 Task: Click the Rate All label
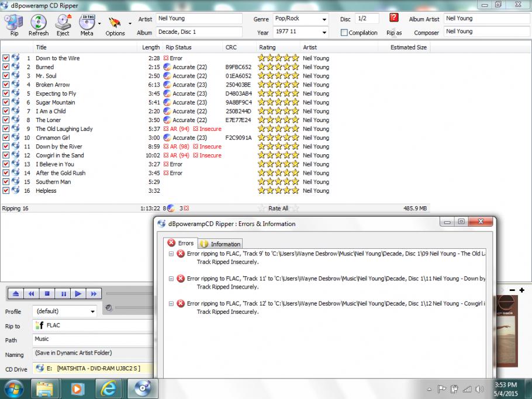pyautogui.click(x=278, y=208)
